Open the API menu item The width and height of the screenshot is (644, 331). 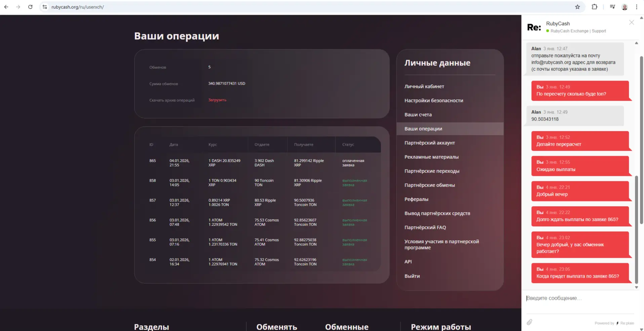(x=408, y=262)
